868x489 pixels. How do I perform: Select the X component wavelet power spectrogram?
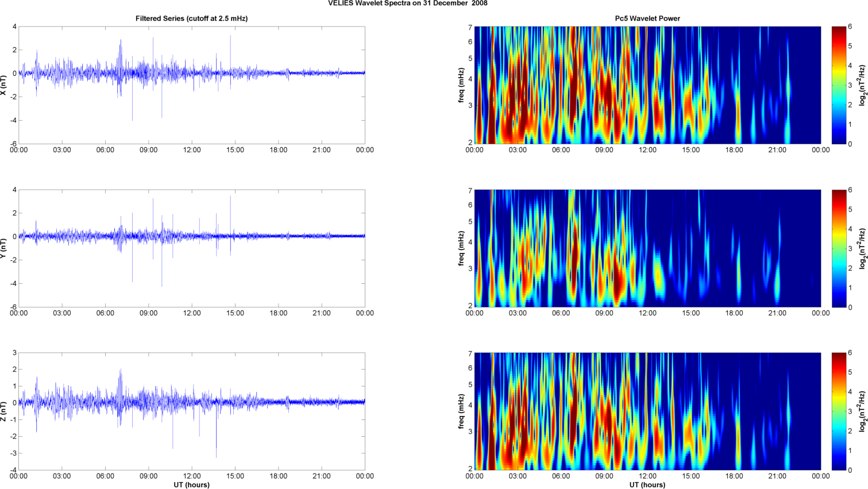647,85
